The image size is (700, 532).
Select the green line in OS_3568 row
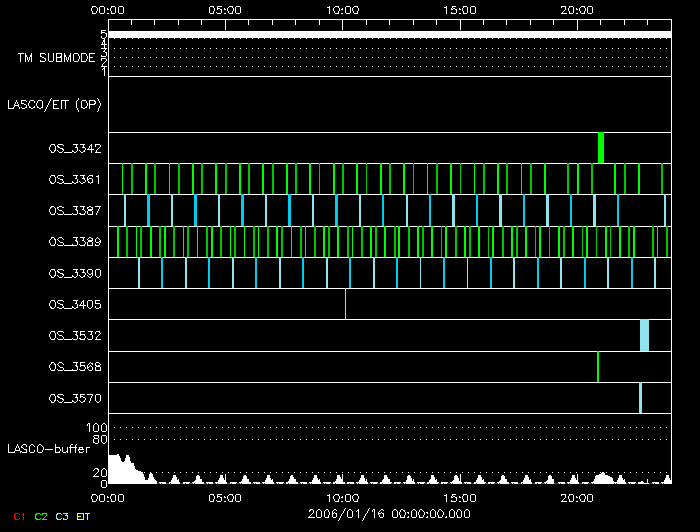598,366
